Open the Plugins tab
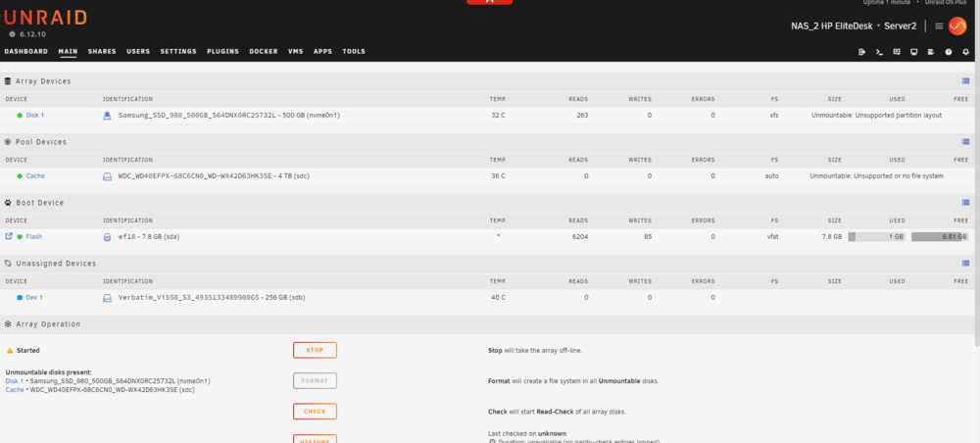The width and height of the screenshot is (980, 443). point(223,51)
